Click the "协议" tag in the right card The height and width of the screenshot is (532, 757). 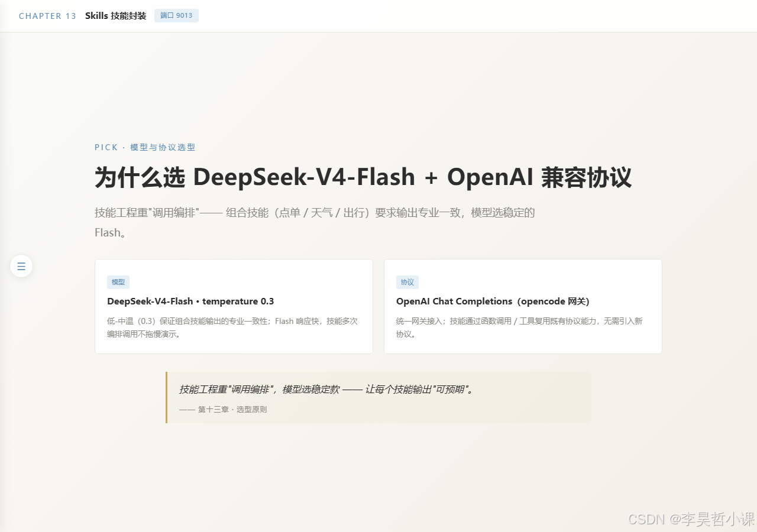point(407,282)
